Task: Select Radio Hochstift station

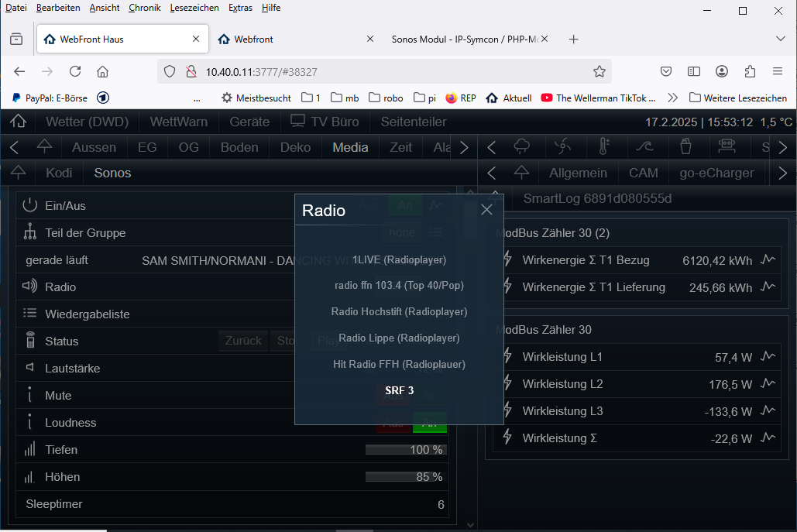Action: [x=399, y=311]
